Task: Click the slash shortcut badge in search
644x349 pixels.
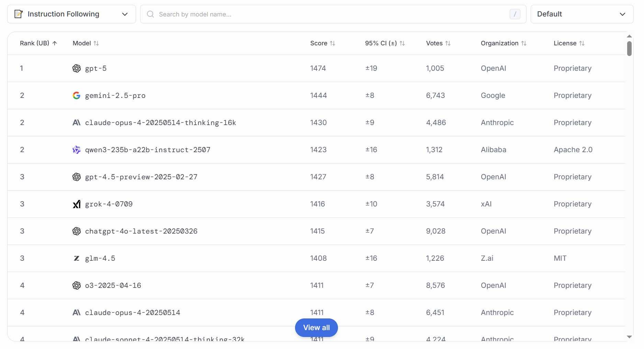Action: pos(515,14)
